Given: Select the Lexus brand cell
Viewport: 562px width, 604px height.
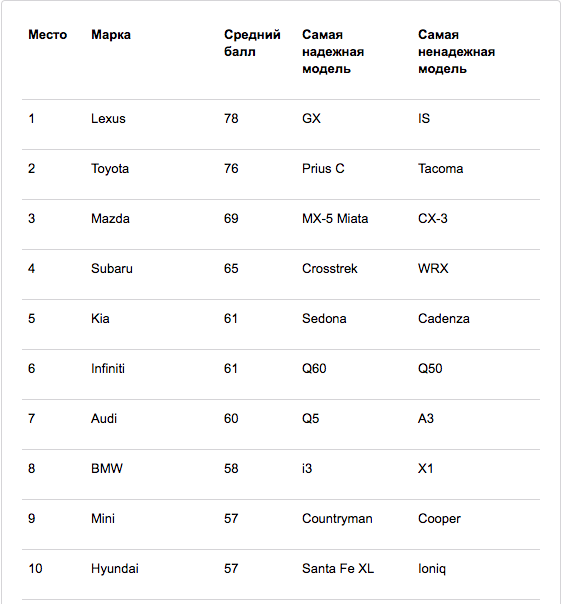Looking at the screenshot, I should pos(108,118).
